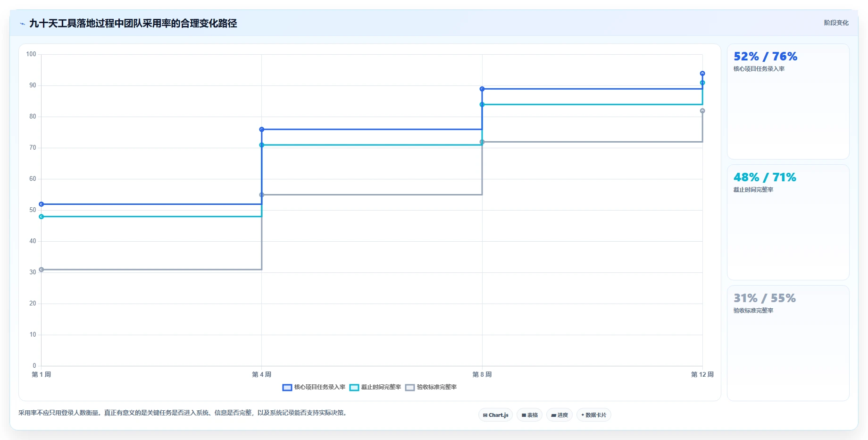Click the 截止时间完整率 point at 第 12 周
Image resolution: width=868 pixels, height=440 pixels.
(702, 83)
